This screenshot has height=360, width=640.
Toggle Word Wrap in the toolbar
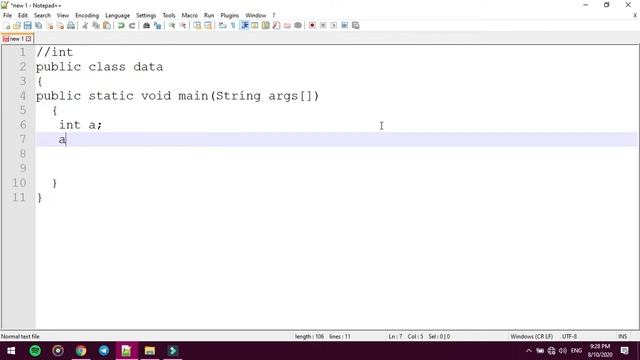pos(222,25)
